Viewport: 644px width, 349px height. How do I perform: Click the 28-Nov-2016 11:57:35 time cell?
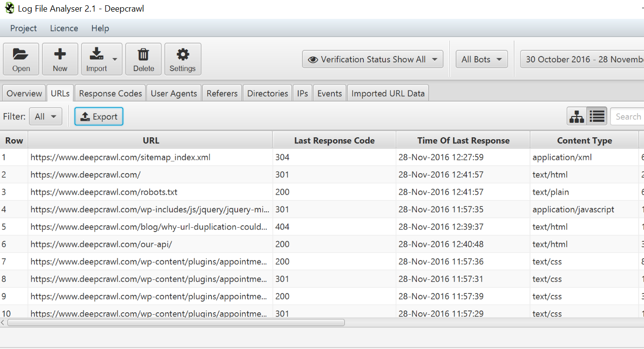point(463,209)
